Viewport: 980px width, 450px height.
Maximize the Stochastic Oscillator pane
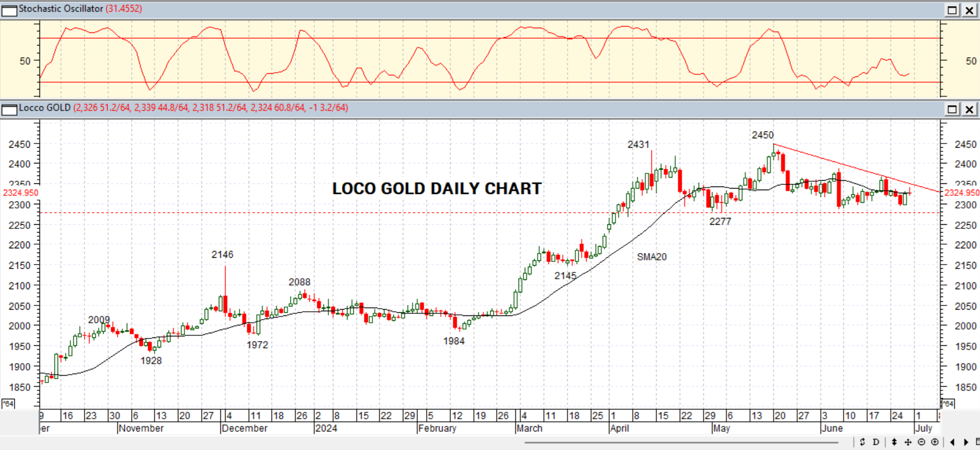(952, 10)
